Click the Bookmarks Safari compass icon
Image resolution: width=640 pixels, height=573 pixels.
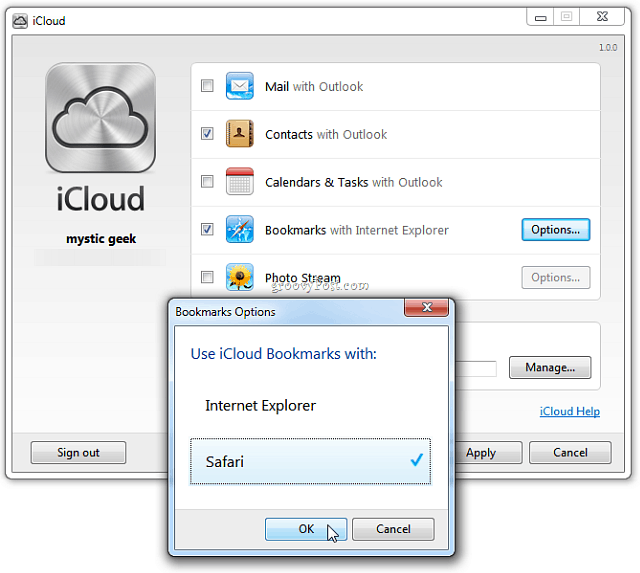(240, 229)
